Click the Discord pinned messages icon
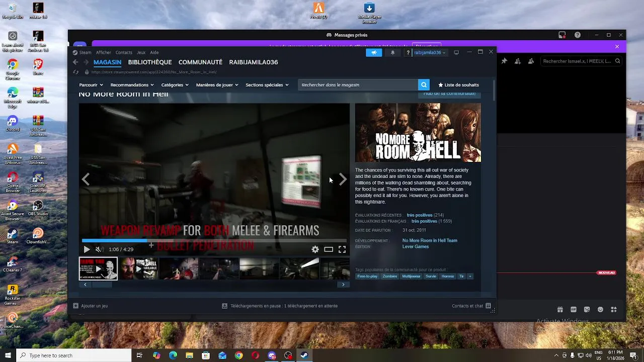 click(x=504, y=61)
